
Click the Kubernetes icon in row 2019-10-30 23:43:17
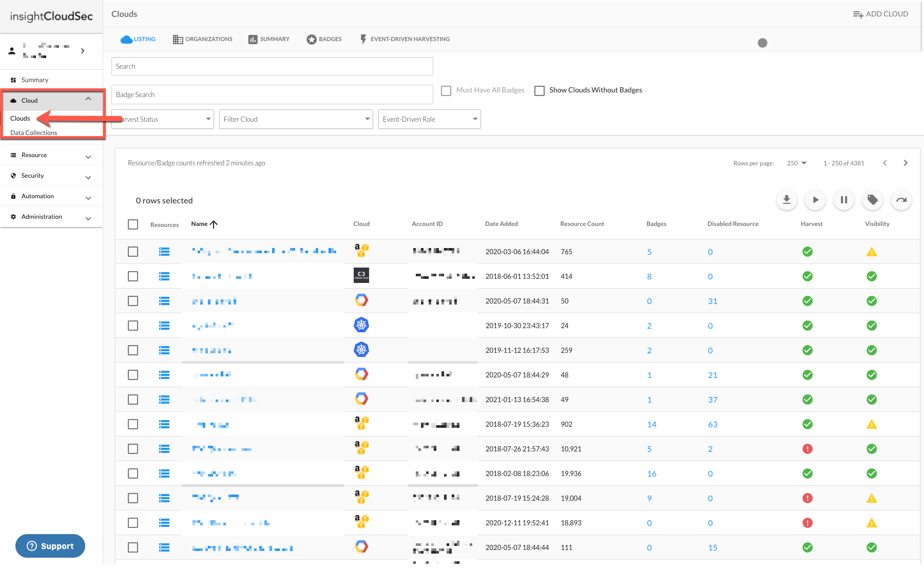(361, 325)
